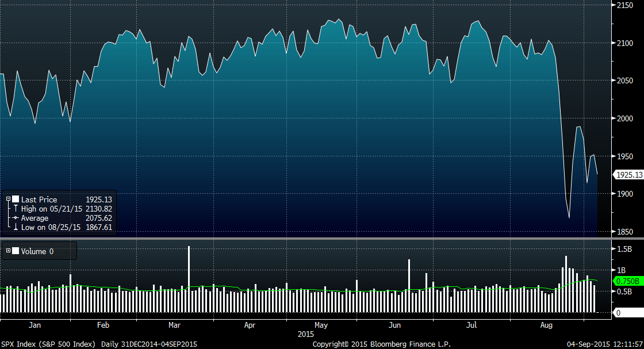Click the 1867.61 low value in legend
This screenshot has width=644, height=349.
tap(98, 227)
